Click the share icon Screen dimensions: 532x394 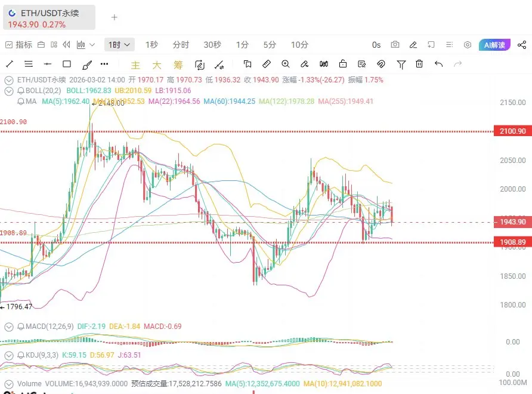522,45
